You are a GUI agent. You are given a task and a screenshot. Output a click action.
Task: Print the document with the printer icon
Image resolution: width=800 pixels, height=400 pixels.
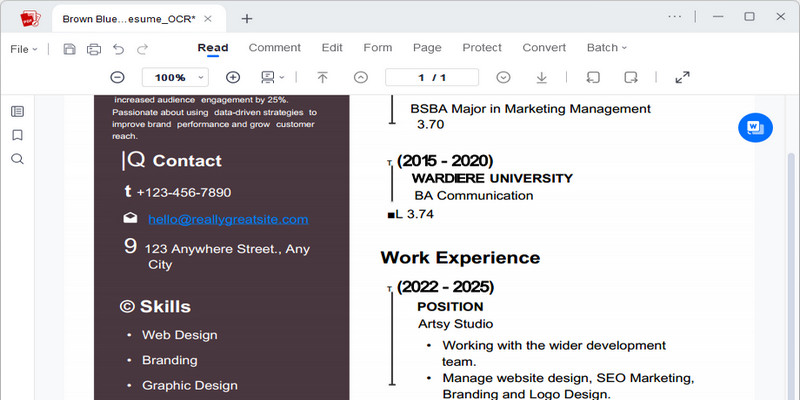pos(94,49)
